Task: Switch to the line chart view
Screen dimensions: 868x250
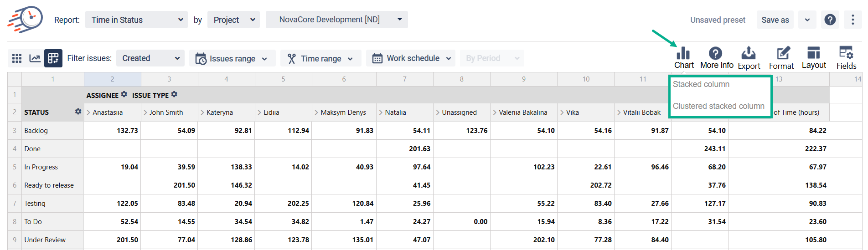Action: tap(35, 58)
